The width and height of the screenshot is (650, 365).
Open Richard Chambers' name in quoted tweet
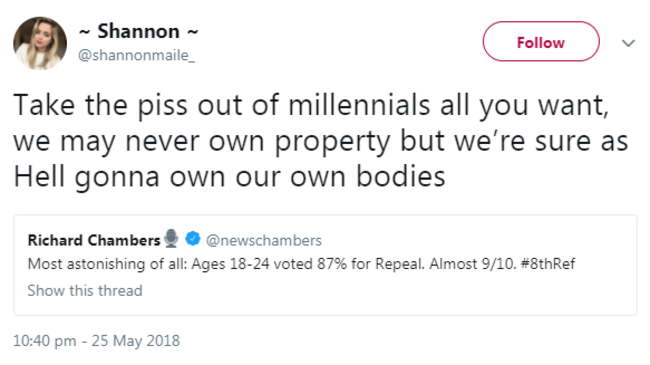94,240
